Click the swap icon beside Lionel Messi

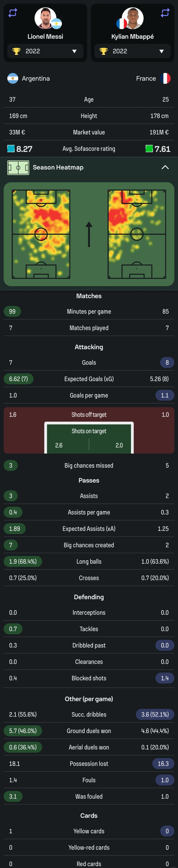coord(13,13)
